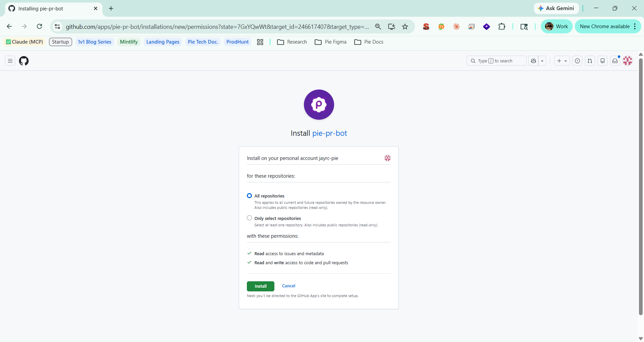Open the Pie Tech Doc. bookmark group
The image size is (644, 342).
coord(203,42)
